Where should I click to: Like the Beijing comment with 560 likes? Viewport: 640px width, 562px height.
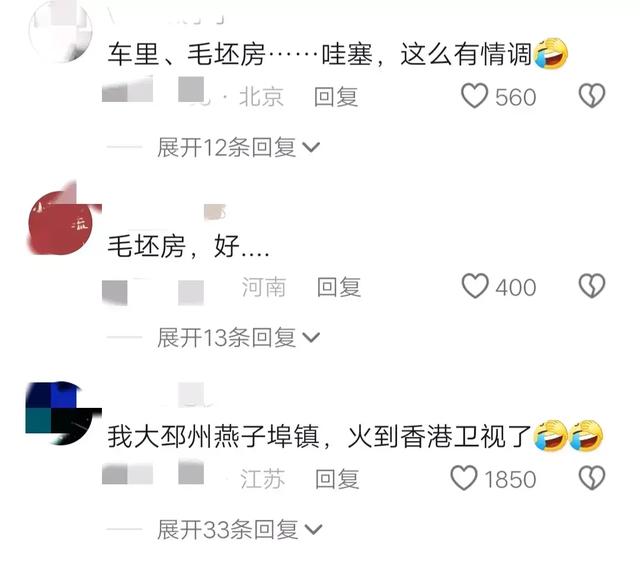coord(474,96)
